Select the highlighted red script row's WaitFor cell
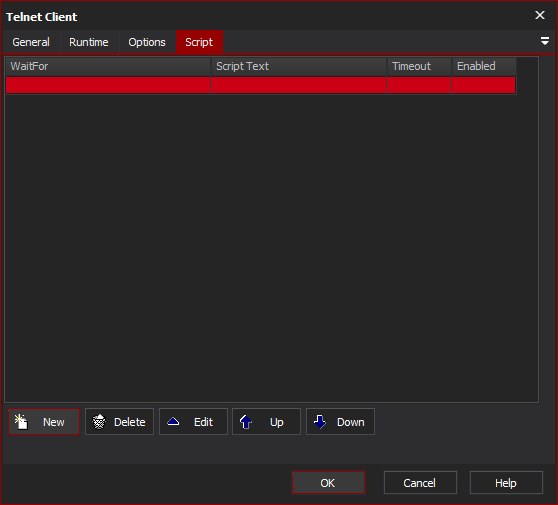The height and width of the screenshot is (505, 558). click(108, 85)
